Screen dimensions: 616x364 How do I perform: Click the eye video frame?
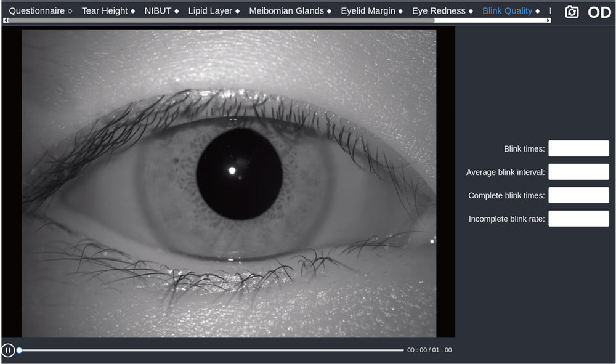229,183
